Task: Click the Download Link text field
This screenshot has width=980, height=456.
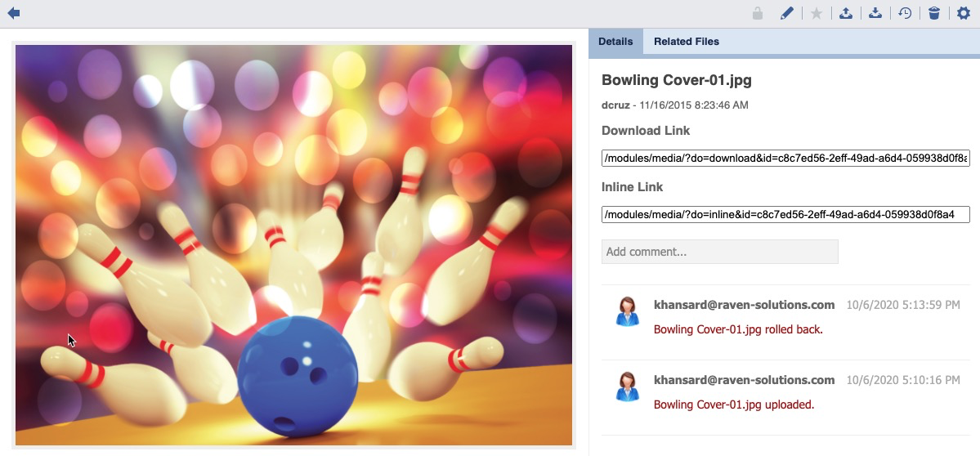Action: point(785,158)
